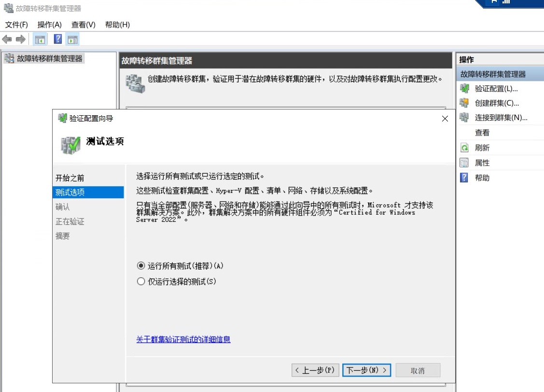Click the 故障转移群集管理器 actions section header
The height and width of the screenshot is (392, 544).
pyautogui.click(x=500, y=74)
